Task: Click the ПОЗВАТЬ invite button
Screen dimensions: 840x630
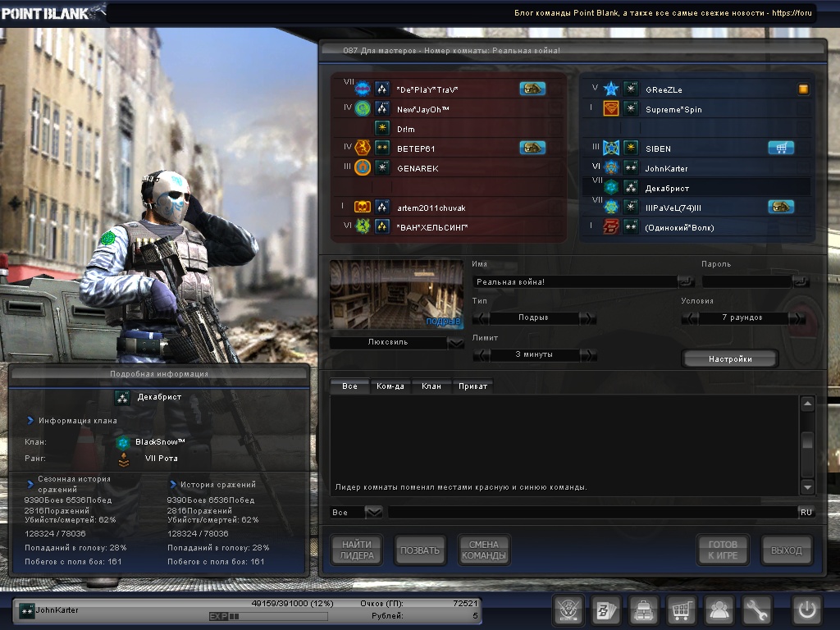Action: tap(420, 550)
